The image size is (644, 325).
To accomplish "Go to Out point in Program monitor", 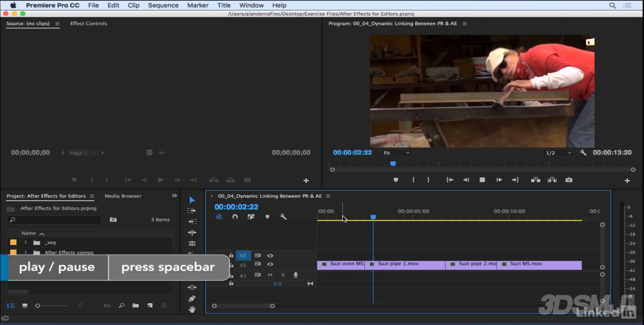I will pos(515,180).
